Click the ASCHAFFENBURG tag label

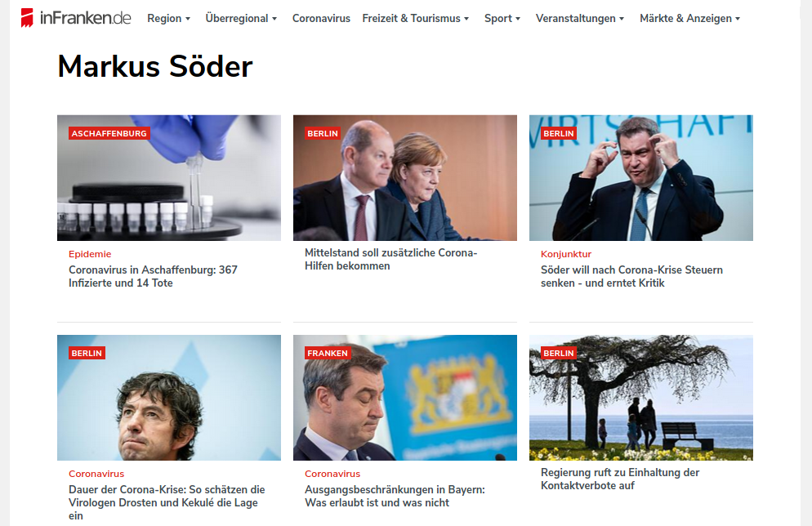[x=109, y=134]
